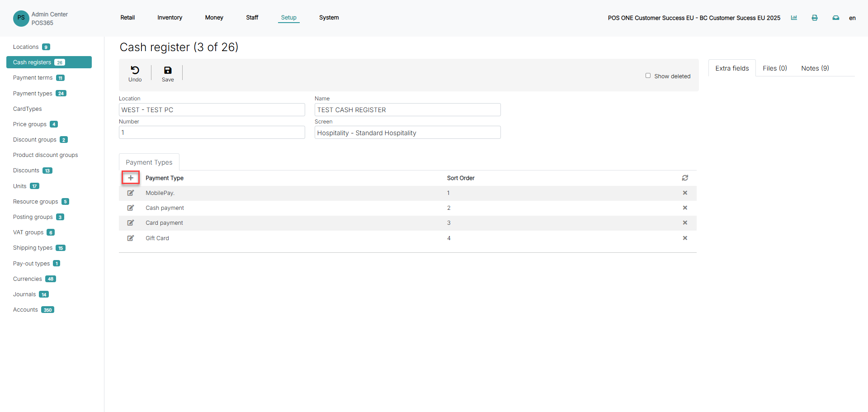Click the Cash payment name text
Screen dimensions: 868x412
pos(165,208)
